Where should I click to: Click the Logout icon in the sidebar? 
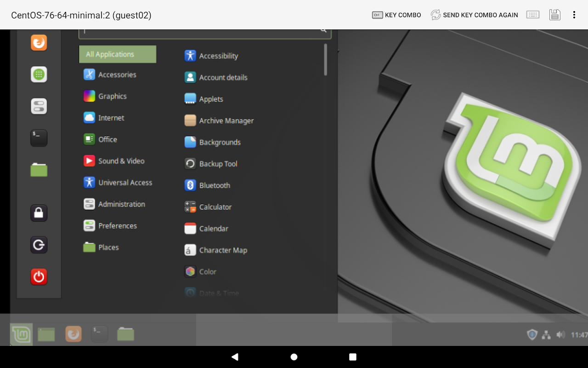click(39, 245)
